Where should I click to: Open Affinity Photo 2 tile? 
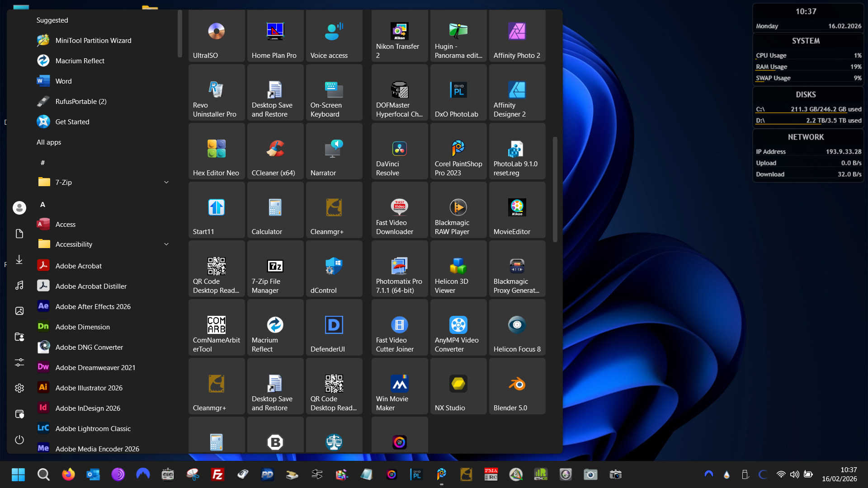coord(517,35)
